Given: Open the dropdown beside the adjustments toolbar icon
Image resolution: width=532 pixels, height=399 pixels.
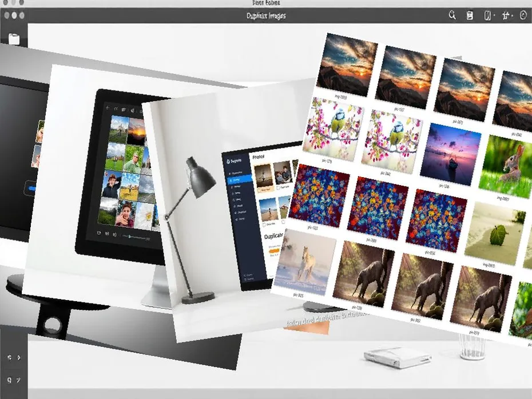Looking at the screenshot, I should tap(513, 16).
